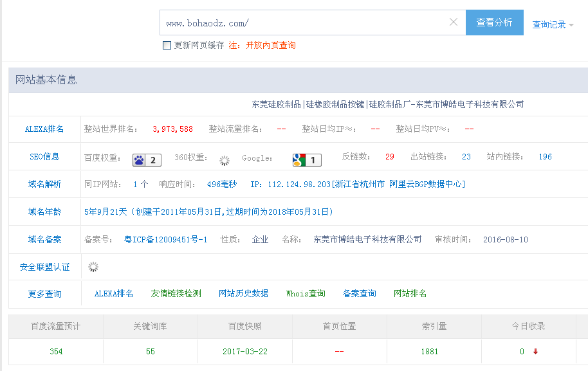Click the red down arrow under 今日收录
This screenshot has width=588, height=371.
[x=535, y=351]
